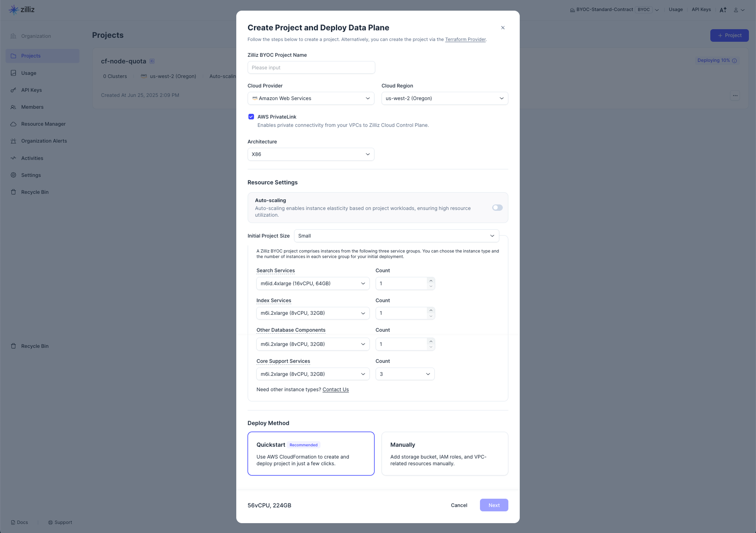756x533 pixels.
Task: Click the Organization Alerts siren icon
Action: 13,141
